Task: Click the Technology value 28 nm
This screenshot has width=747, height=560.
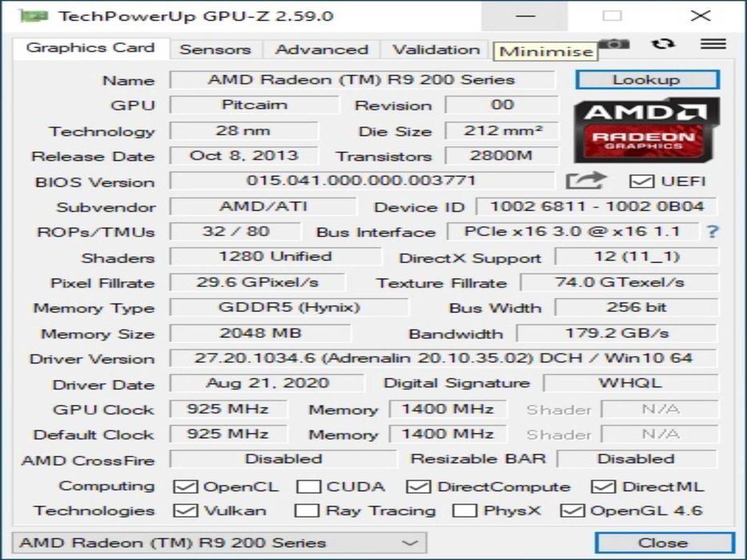Action: [243, 130]
